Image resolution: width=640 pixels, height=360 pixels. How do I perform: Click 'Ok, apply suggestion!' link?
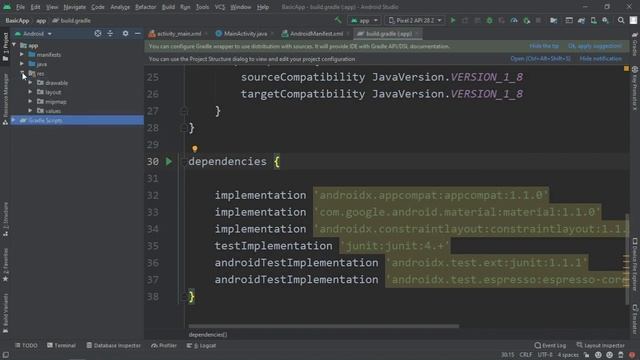pos(595,46)
